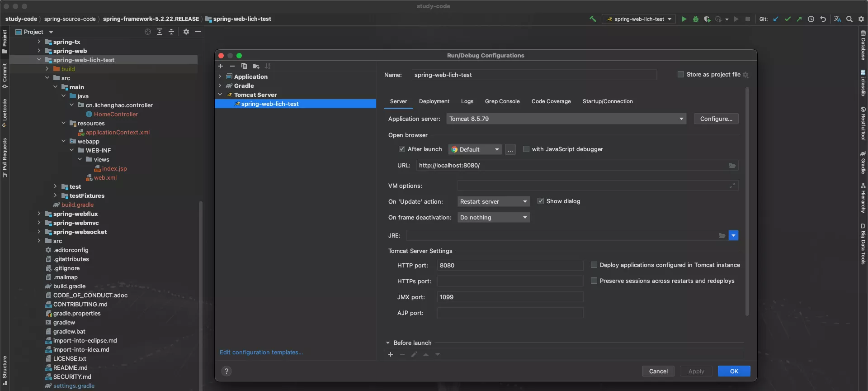Click the copy configuration icon

(244, 66)
